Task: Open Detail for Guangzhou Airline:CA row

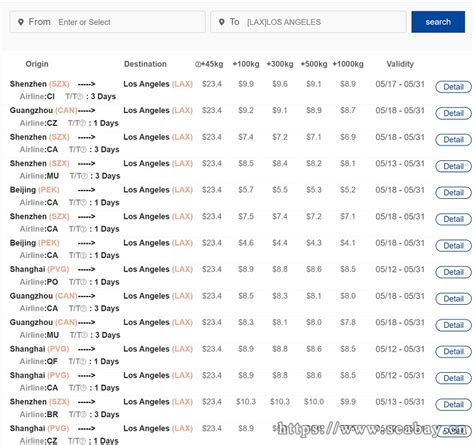Action: tap(453, 299)
